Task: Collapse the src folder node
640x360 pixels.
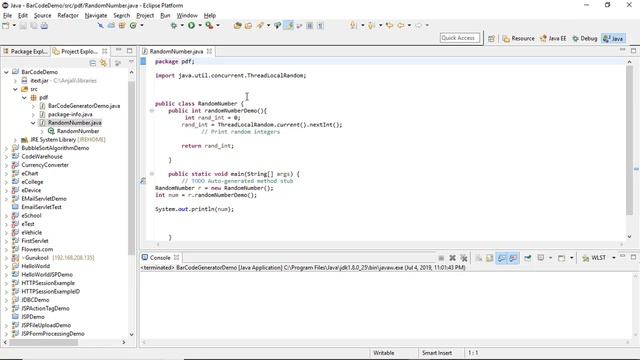Action: 15,89
